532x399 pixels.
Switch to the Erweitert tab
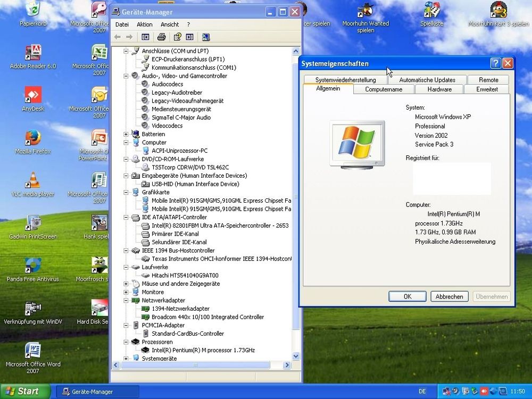[x=487, y=89]
